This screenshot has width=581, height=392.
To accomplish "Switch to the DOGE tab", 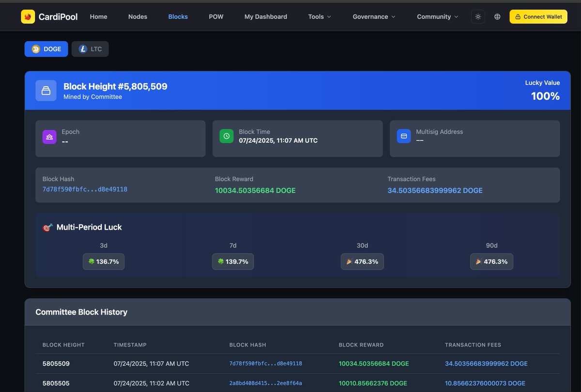I will tap(46, 49).
